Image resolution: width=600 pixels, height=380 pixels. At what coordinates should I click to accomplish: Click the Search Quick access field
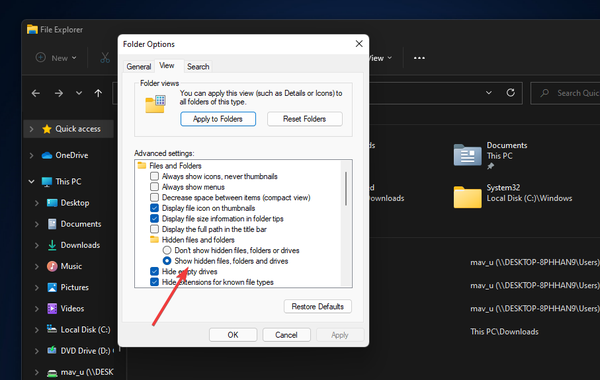(x=565, y=93)
